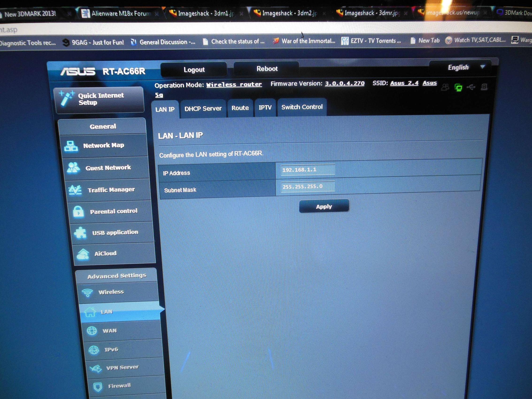This screenshot has width=532, height=399.
Task: Click the Subnet Mask input field
Action: tap(308, 186)
